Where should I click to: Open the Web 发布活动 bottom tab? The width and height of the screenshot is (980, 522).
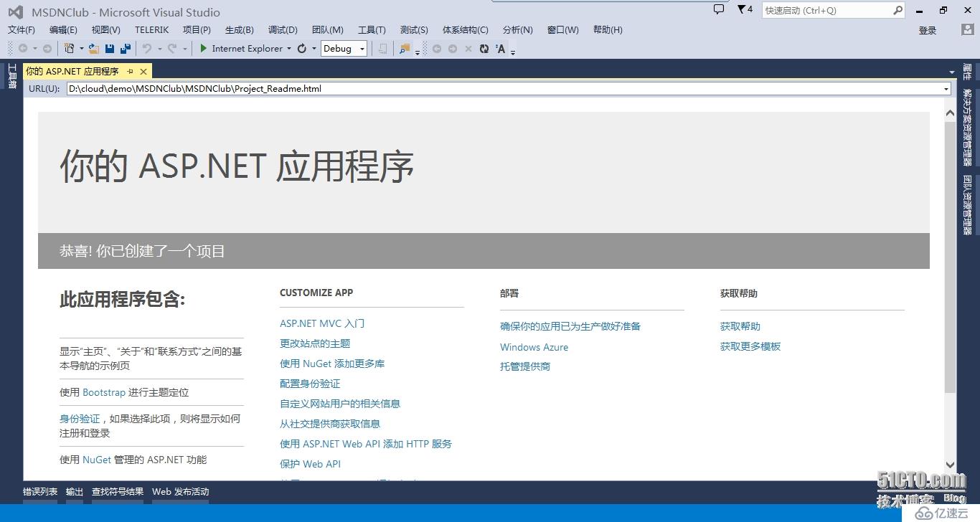180,492
